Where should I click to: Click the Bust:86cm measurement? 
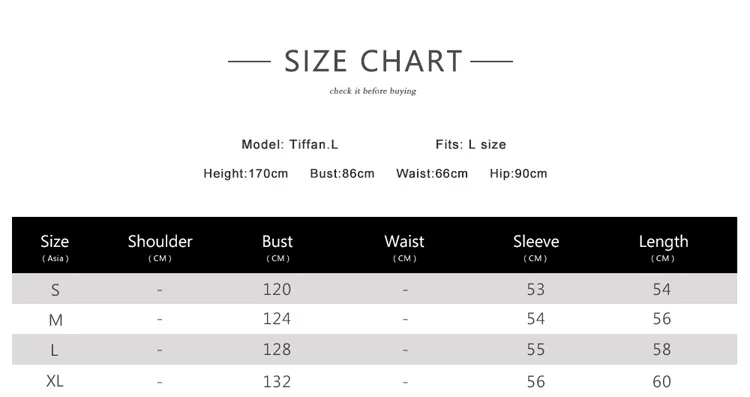pos(342,174)
